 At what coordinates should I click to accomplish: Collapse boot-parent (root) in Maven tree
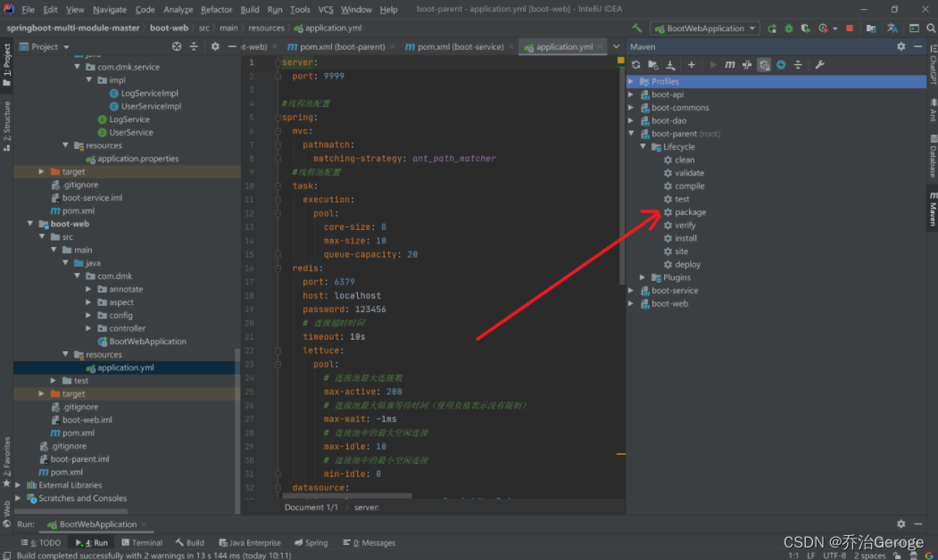pyautogui.click(x=631, y=134)
